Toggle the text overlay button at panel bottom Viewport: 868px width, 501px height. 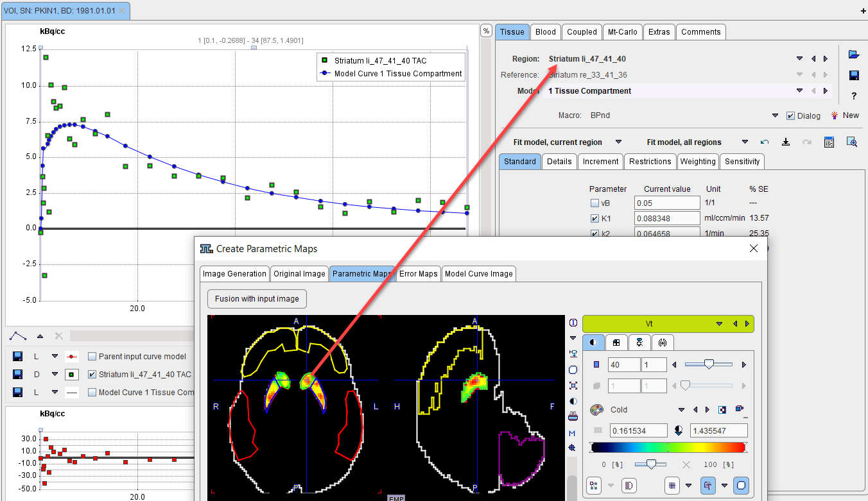pyautogui.click(x=708, y=486)
